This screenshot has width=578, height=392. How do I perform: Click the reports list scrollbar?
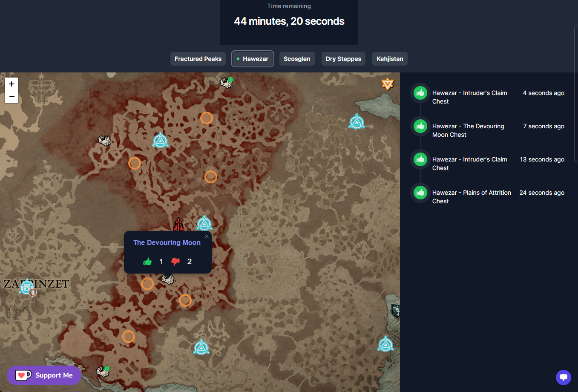576,94
